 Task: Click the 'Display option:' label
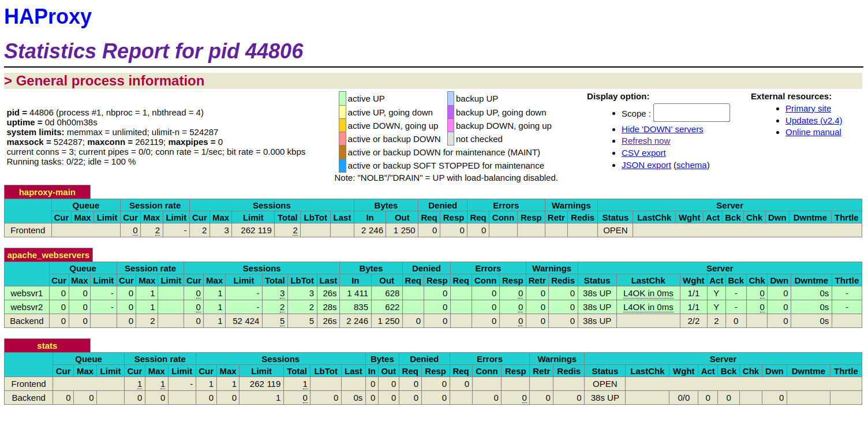pyautogui.click(x=618, y=96)
